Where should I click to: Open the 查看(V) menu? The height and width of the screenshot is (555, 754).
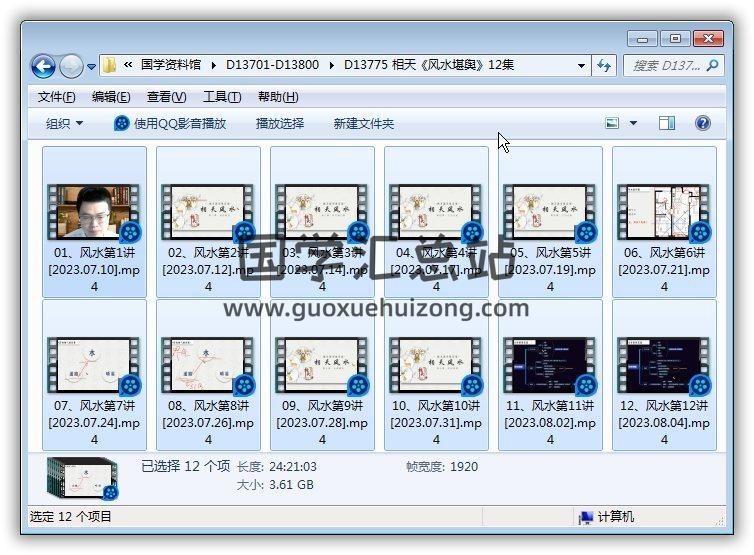coord(166,97)
